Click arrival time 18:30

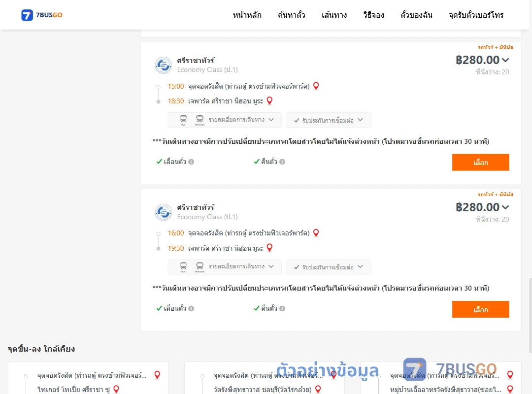[176, 101]
